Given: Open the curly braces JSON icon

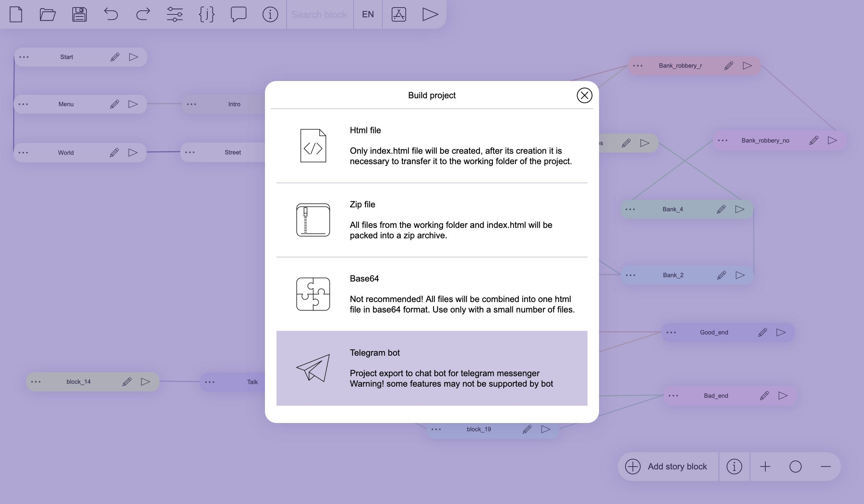Looking at the screenshot, I should click(x=207, y=14).
